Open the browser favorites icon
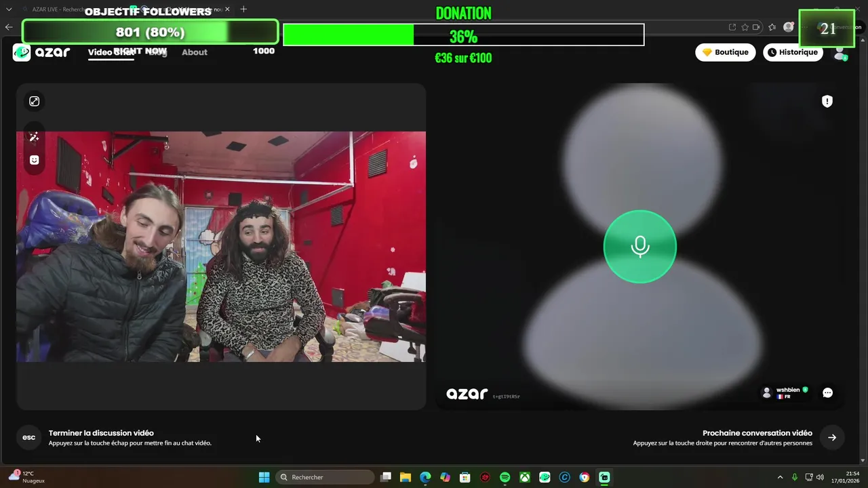Screen dimensions: 868x488 [x=772, y=27]
